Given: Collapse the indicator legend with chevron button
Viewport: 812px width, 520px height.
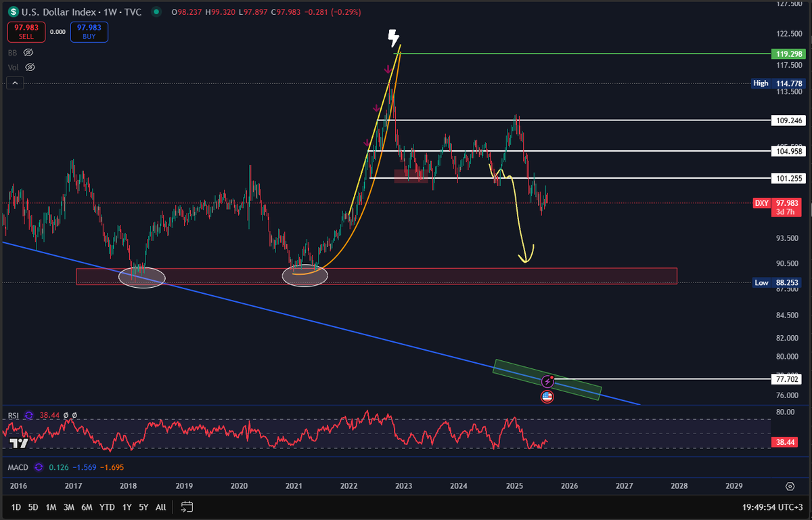Looking at the screenshot, I should [16, 83].
